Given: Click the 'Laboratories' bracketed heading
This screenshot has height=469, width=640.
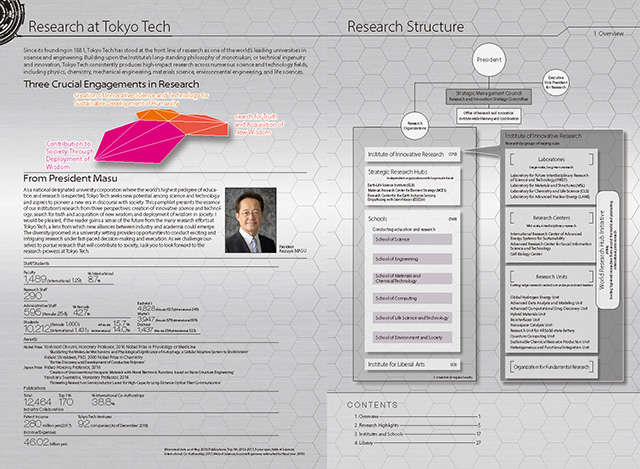Looking at the screenshot, I should [551, 159].
